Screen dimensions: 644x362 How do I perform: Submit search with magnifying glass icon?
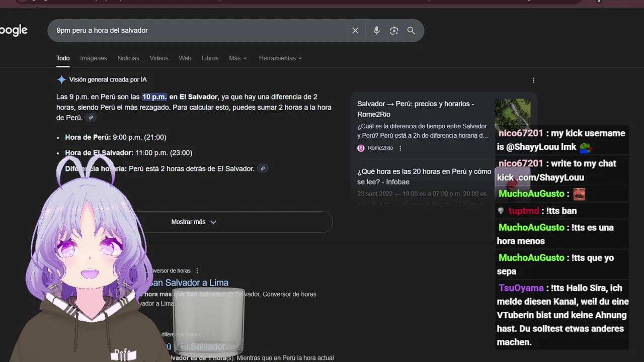click(411, 31)
